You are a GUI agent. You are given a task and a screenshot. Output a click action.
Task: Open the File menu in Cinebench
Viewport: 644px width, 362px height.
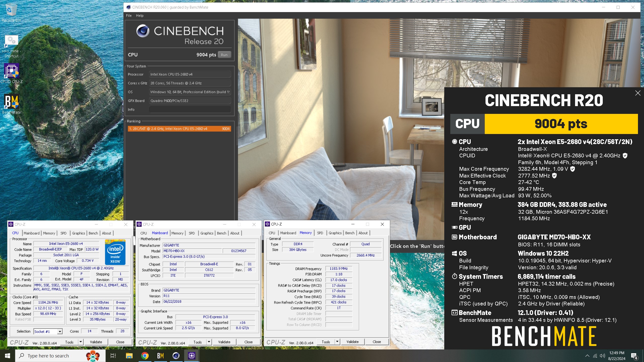129,16
